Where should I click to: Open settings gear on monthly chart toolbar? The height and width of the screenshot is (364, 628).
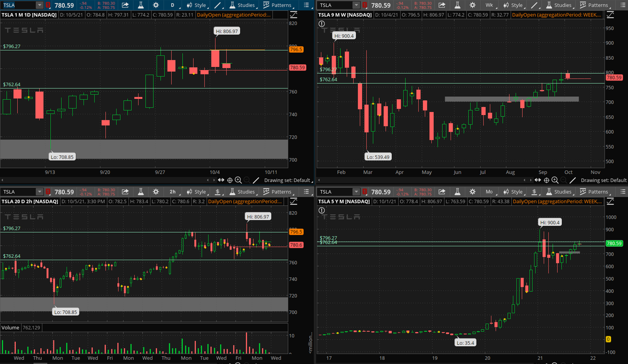[x=472, y=192]
